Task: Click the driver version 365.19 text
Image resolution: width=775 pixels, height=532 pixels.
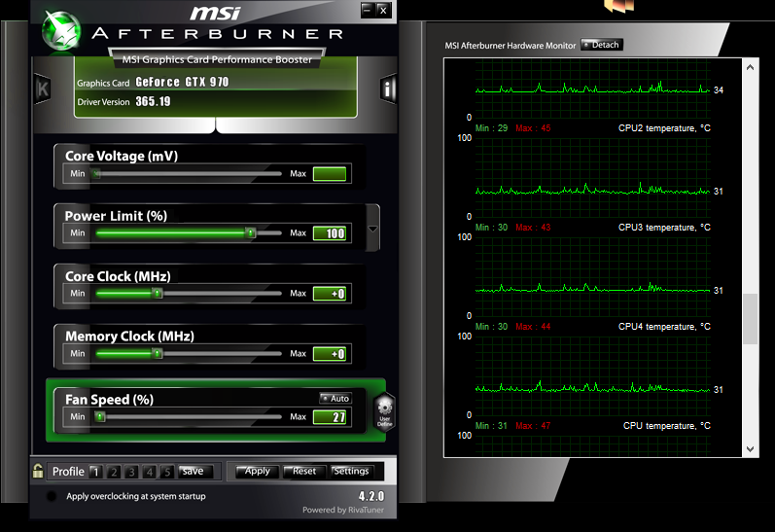Action: (x=154, y=101)
